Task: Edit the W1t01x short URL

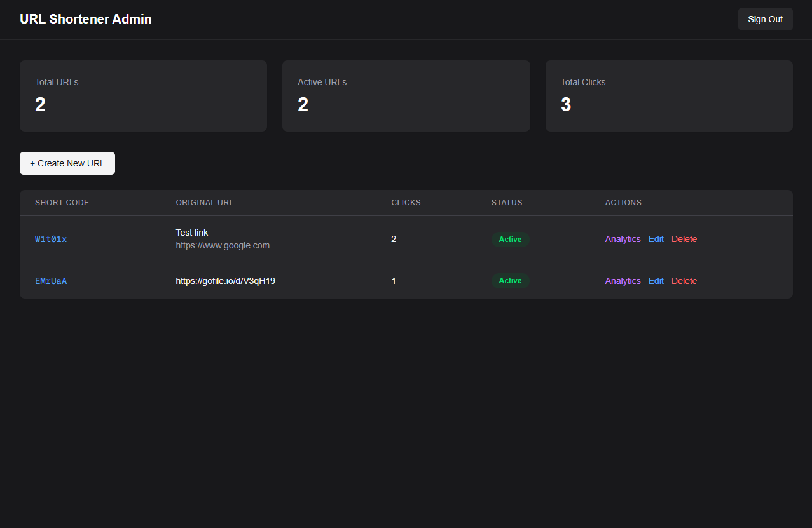Action: [656, 240]
